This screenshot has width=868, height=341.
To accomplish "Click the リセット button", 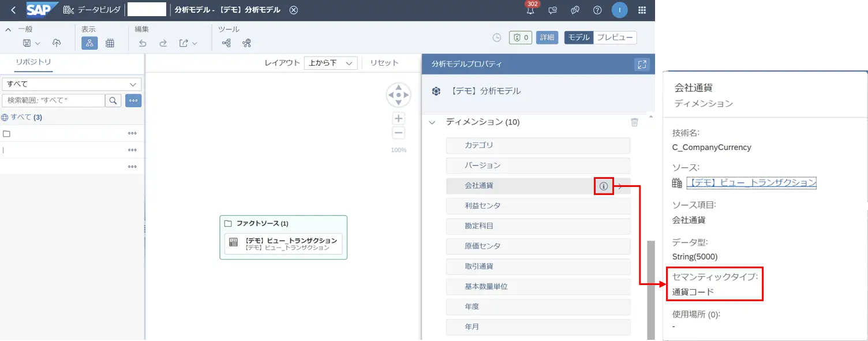I will (384, 63).
